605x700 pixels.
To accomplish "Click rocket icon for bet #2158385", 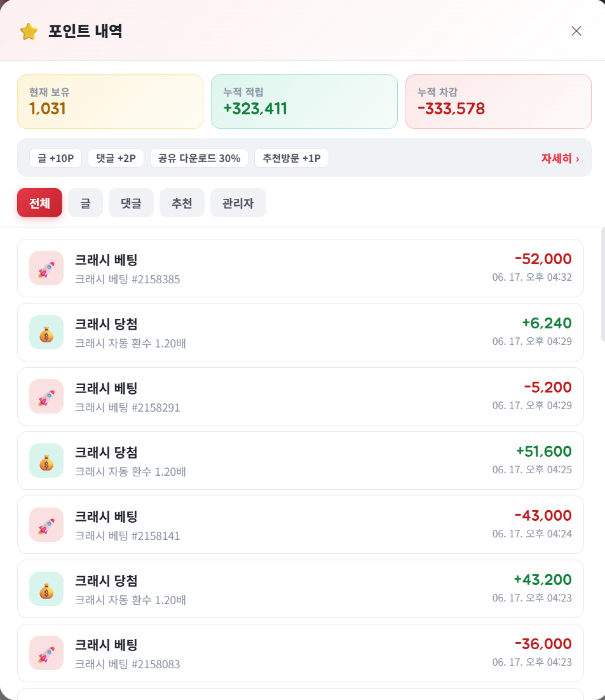I will [46, 268].
